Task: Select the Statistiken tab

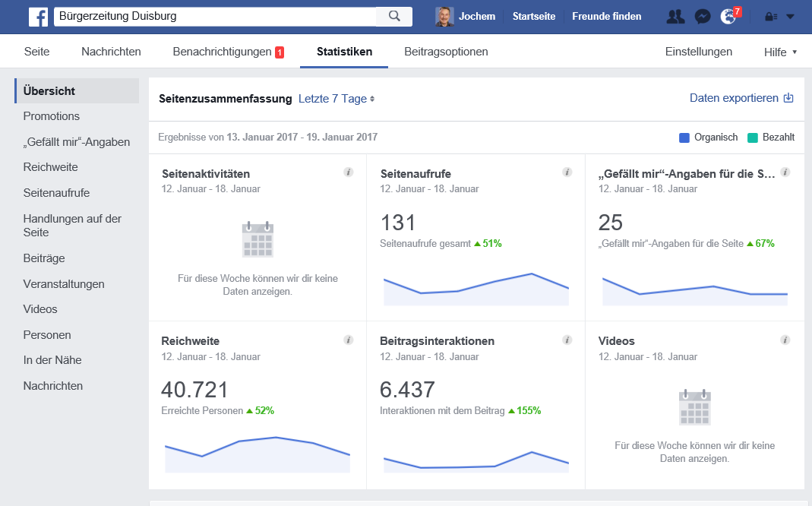Action: coord(344,52)
